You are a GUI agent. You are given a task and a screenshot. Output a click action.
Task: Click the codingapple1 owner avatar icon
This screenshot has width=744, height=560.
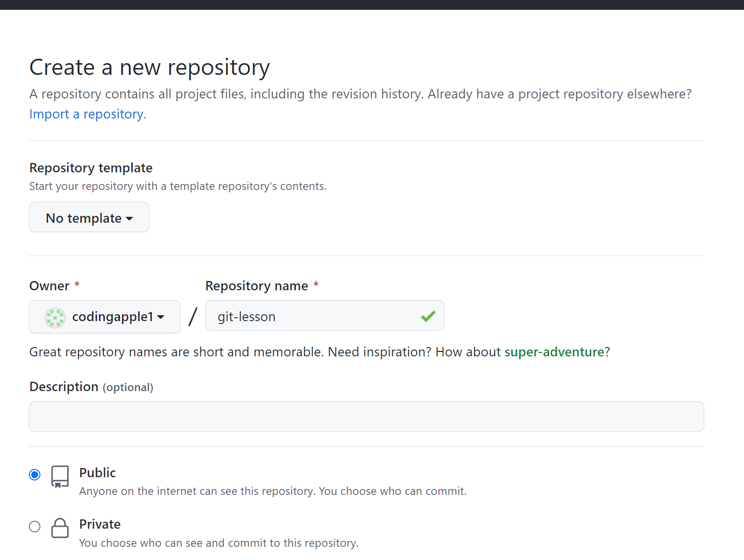tap(55, 317)
